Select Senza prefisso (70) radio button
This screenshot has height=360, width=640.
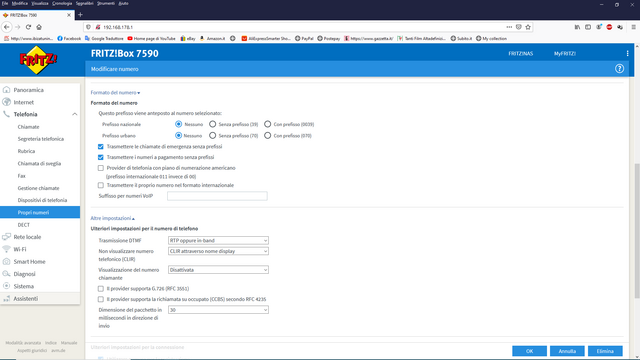[213, 136]
